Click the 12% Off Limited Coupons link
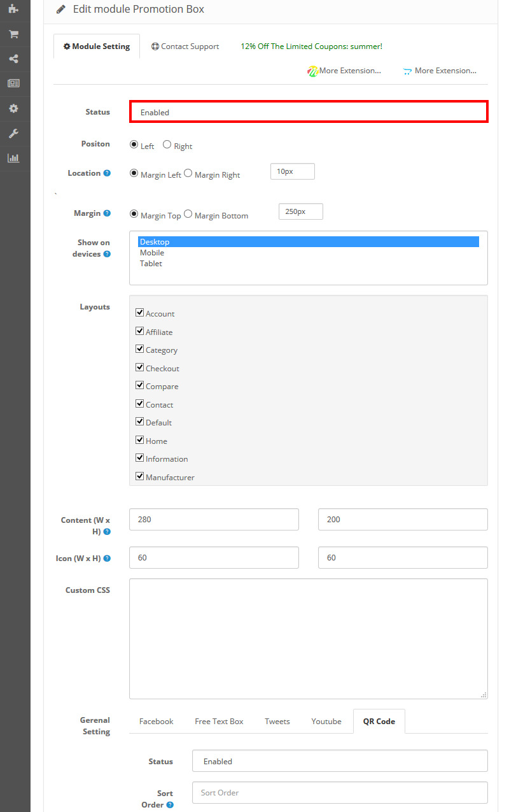 click(x=311, y=46)
